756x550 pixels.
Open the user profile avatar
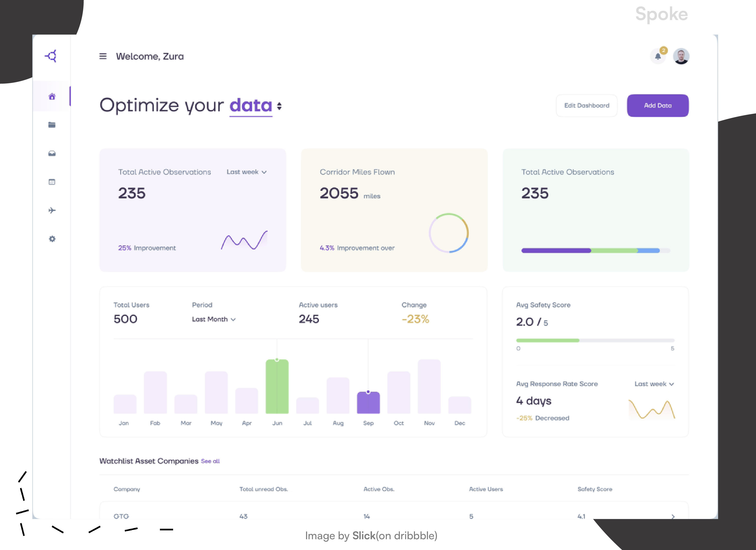point(681,56)
